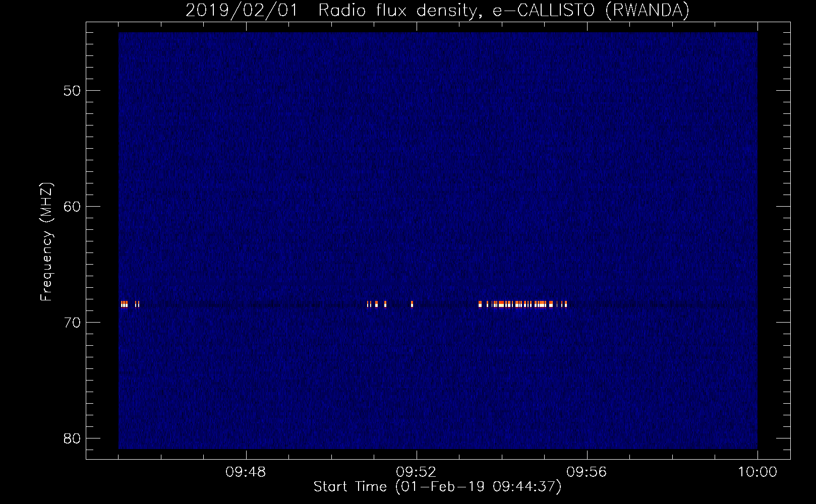Click the 50 frequency tick label
Image resolution: width=816 pixels, height=504 pixels.
click(x=72, y=91)
